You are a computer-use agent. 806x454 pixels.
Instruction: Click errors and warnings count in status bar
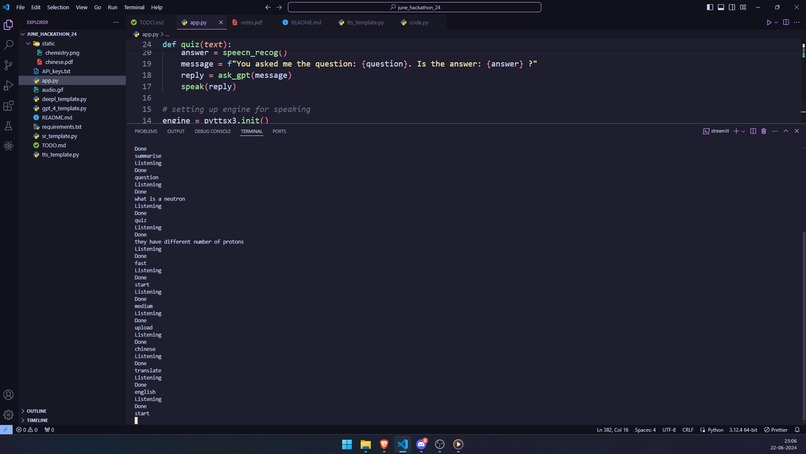(x=27, y=430)
